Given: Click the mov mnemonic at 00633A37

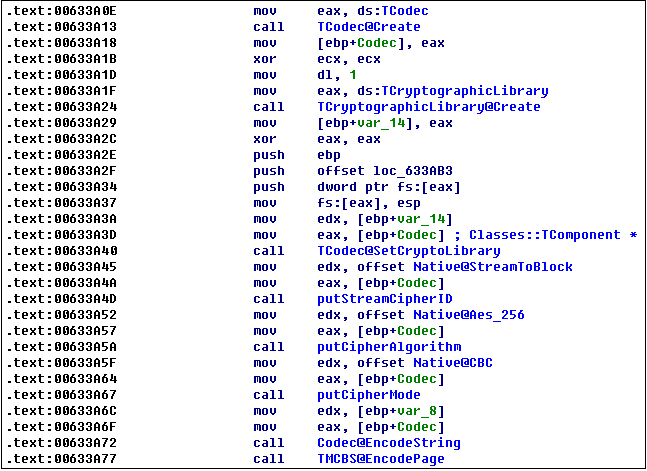Looking at the screenshot, I should click(x=264, y=203).
